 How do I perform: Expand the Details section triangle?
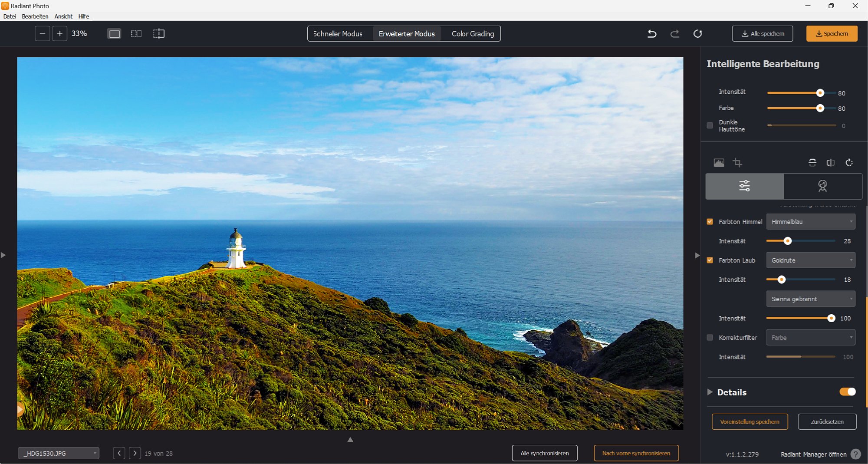(x=710, y=392)
